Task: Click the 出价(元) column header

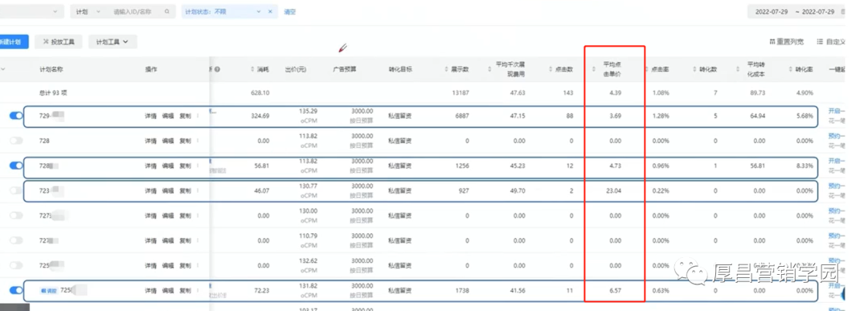Action: tap(295, 69)
